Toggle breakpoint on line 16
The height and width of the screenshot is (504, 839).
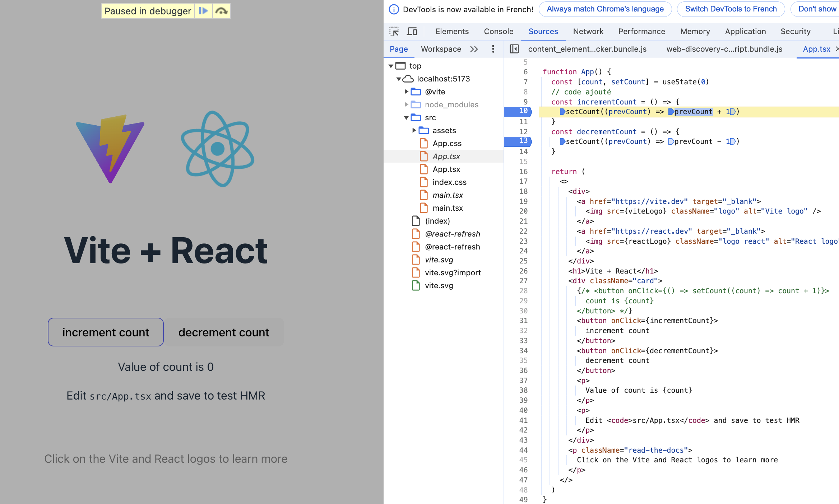coord(523,172)
